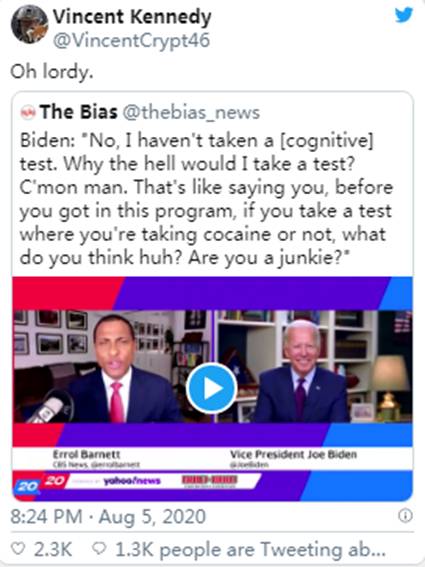Click The Bias account avatar icon
This screenshot has width=425, height=567.
tap(28, 112)
